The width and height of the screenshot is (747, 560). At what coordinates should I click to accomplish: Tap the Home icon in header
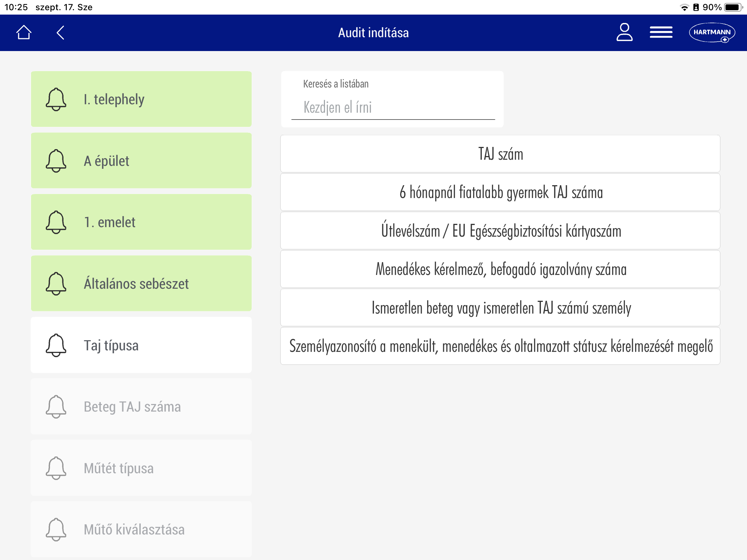[24, 32]
